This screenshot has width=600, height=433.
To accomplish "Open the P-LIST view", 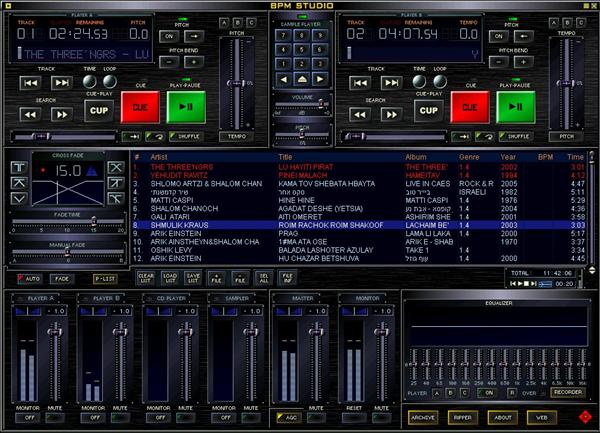I will [105, 279].
